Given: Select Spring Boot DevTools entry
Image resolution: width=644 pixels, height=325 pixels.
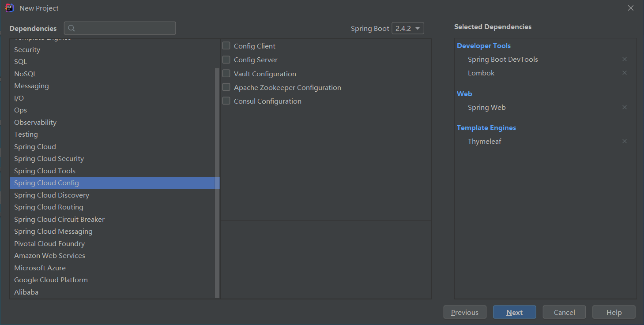Looking at the screenshot, I should pyautogui.click(x=503, y=60).
